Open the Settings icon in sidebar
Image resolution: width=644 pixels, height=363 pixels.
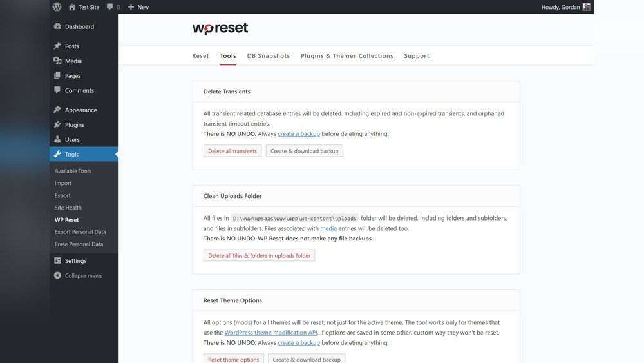click(x=57, y=260)
